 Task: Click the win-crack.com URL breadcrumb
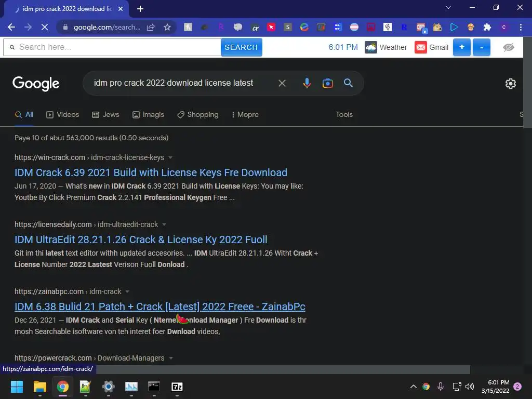click(89, 158)
